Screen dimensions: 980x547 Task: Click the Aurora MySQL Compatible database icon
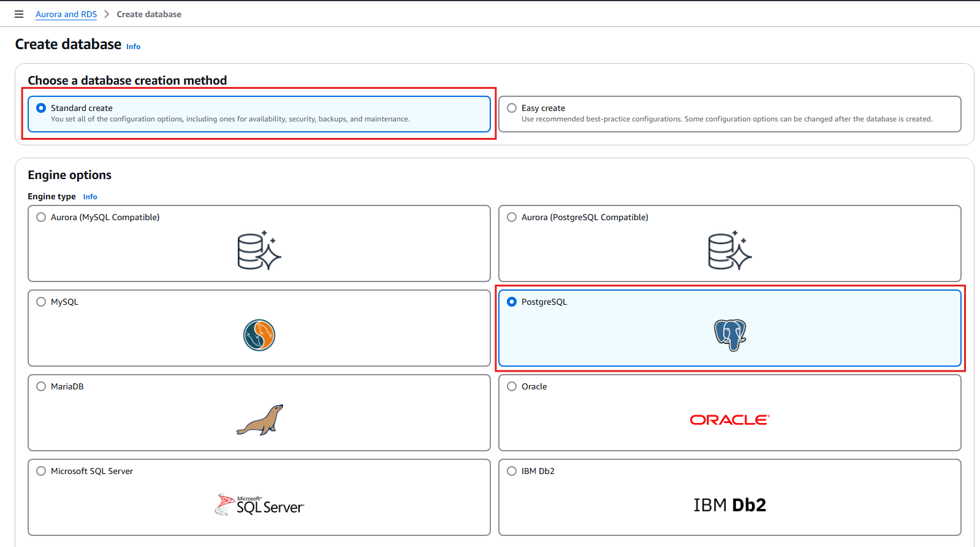click(259, 250)
